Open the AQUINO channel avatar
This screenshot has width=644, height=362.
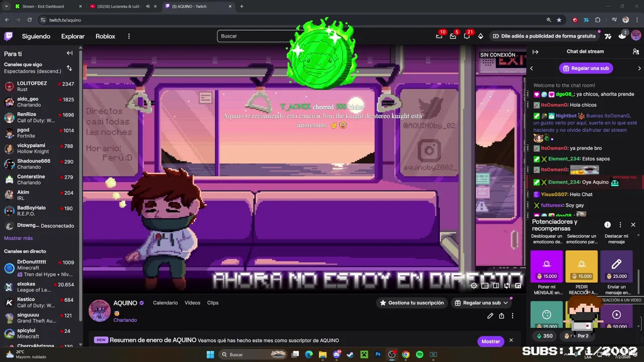99,310
